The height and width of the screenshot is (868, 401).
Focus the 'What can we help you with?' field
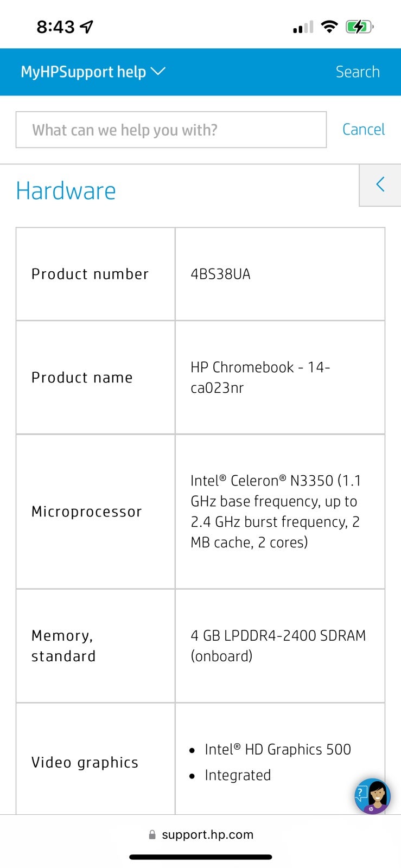coord(171,130)
